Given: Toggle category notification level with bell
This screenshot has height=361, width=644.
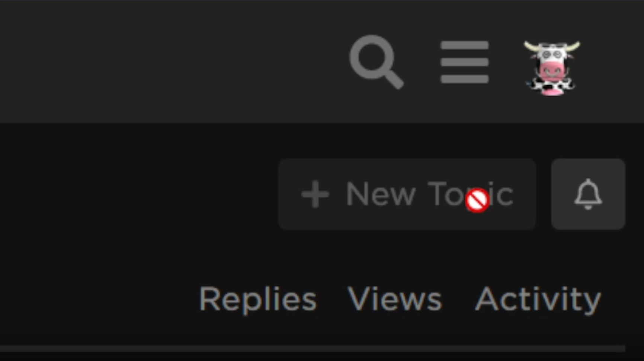Looking at the screenshot, I should (588, 194).
